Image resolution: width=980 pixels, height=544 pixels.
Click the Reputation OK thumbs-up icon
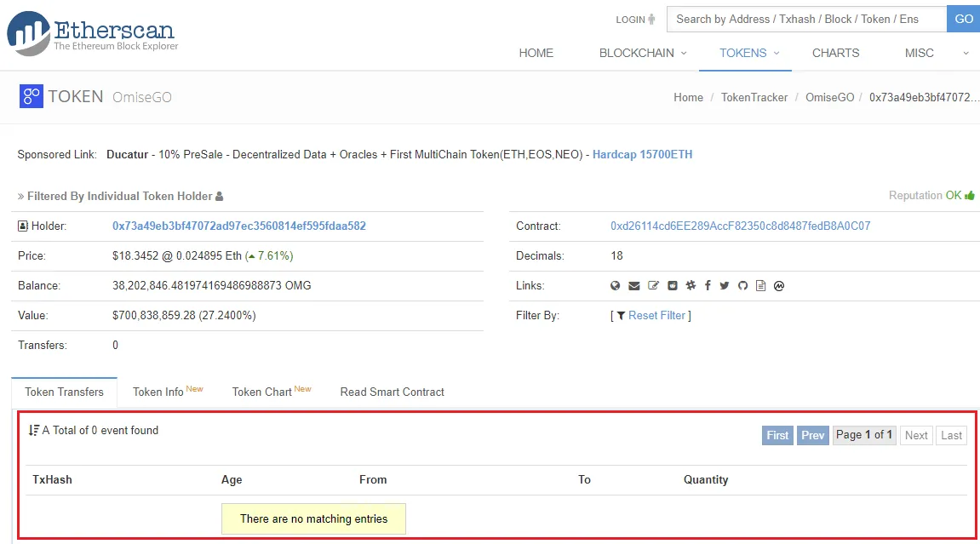coord(970,196)
